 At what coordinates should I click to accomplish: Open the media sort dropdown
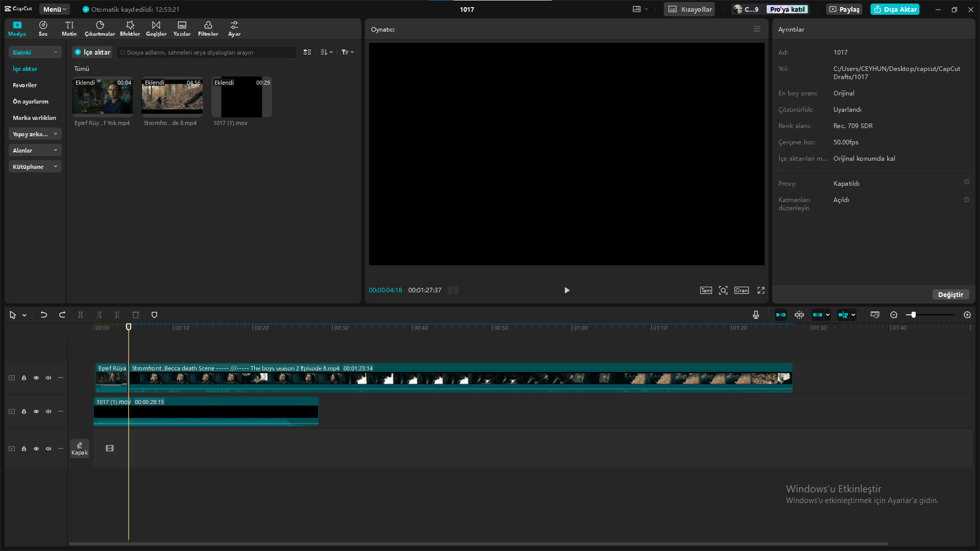pos(327,52)
